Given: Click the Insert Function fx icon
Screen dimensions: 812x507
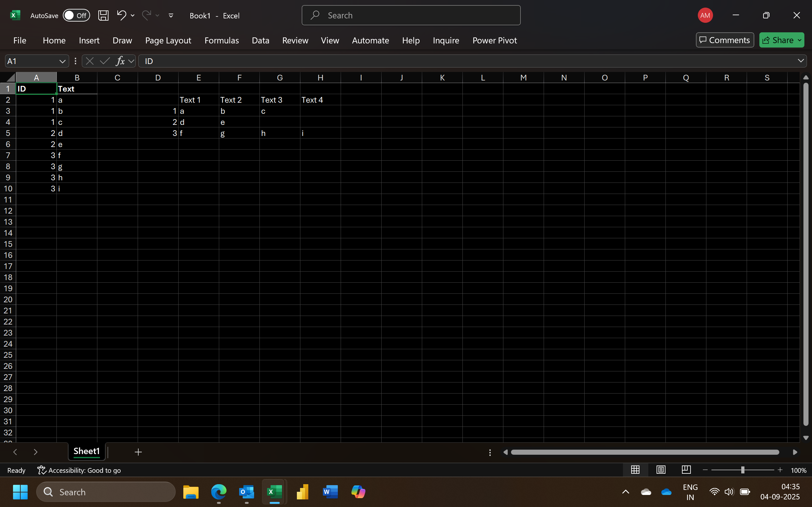Looking at the screenshot, I should (x=120, y=61).
